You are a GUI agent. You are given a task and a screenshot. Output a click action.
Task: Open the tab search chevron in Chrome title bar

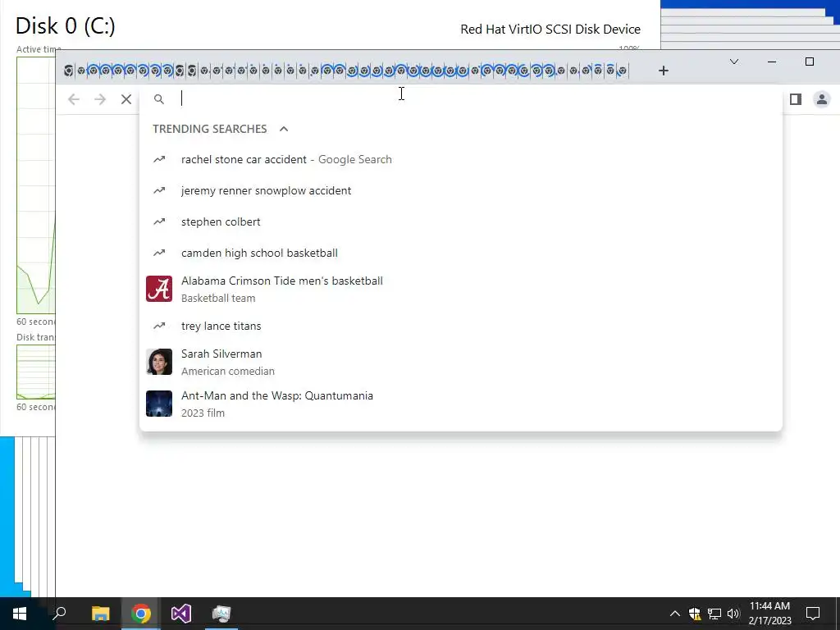coord(734,62)
